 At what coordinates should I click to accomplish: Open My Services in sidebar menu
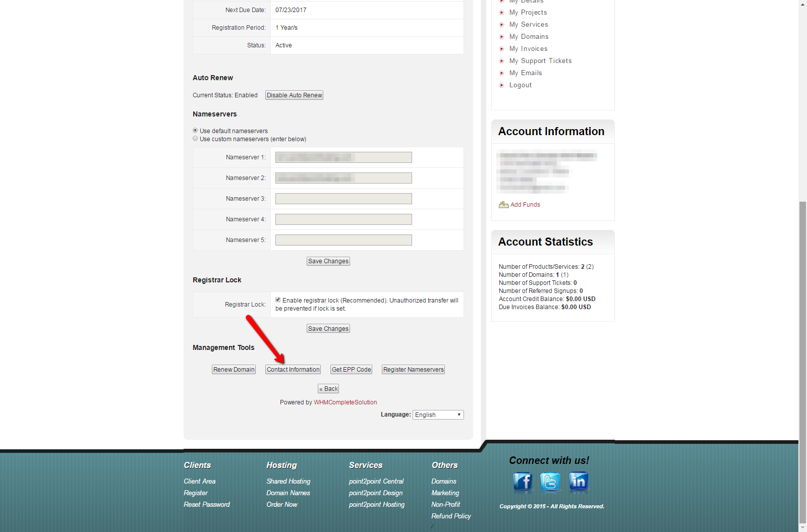(x=529, y=25)
